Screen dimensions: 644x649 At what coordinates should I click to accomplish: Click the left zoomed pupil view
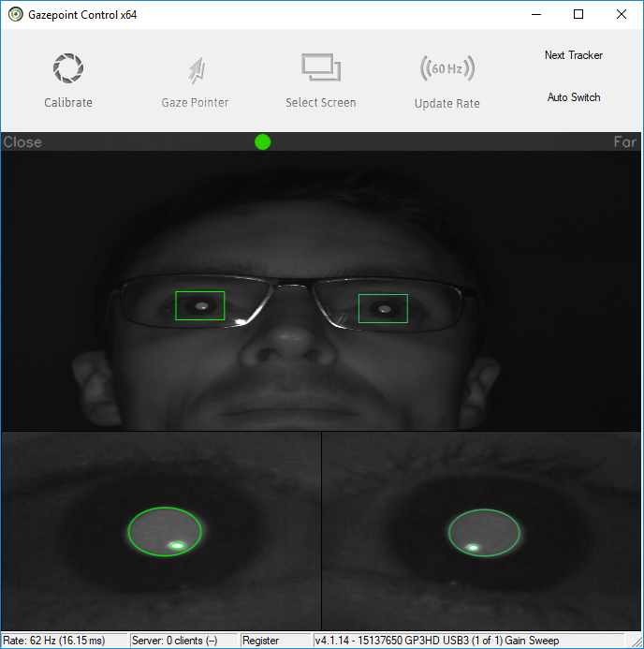point(161,531)
